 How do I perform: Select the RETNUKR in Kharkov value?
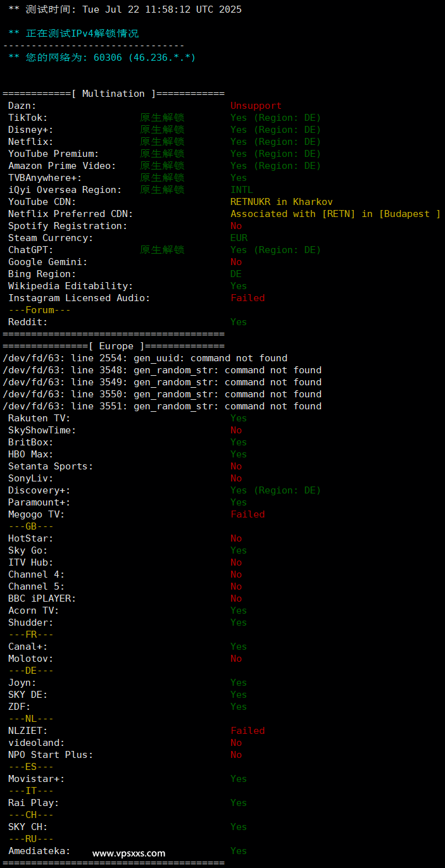point(282,202)
